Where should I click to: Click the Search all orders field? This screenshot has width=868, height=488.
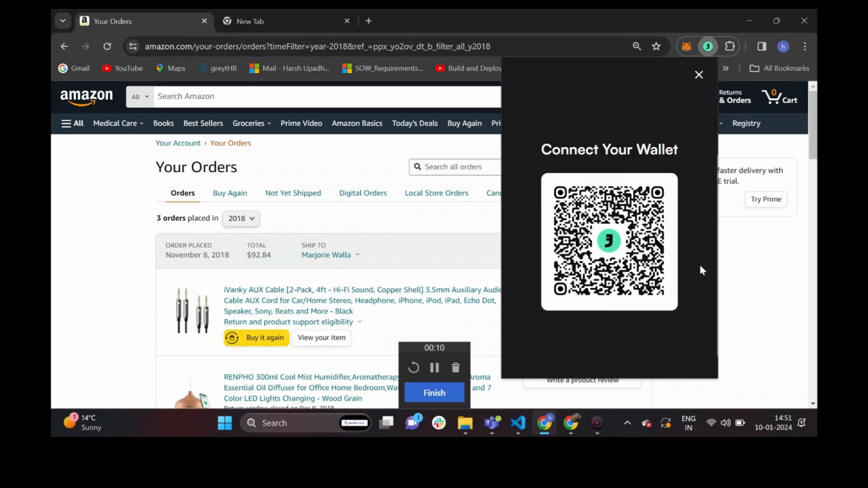click(x=455, y=167)
